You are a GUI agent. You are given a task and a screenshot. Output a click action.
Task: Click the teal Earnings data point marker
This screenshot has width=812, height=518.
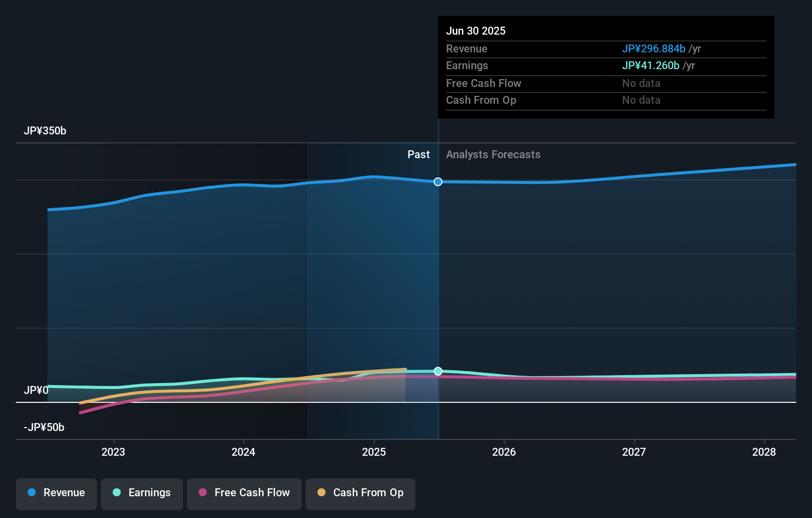coord(437,371)
